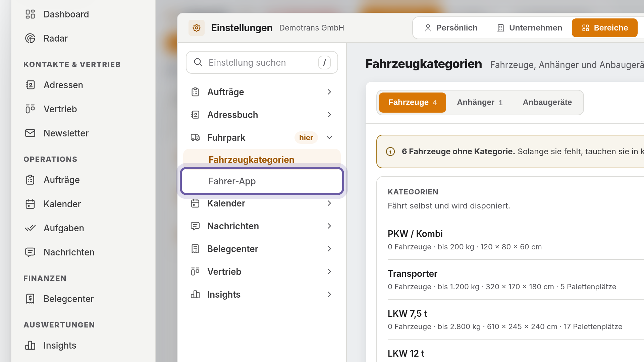Click the Belegcenter icon in settings list

195,249
